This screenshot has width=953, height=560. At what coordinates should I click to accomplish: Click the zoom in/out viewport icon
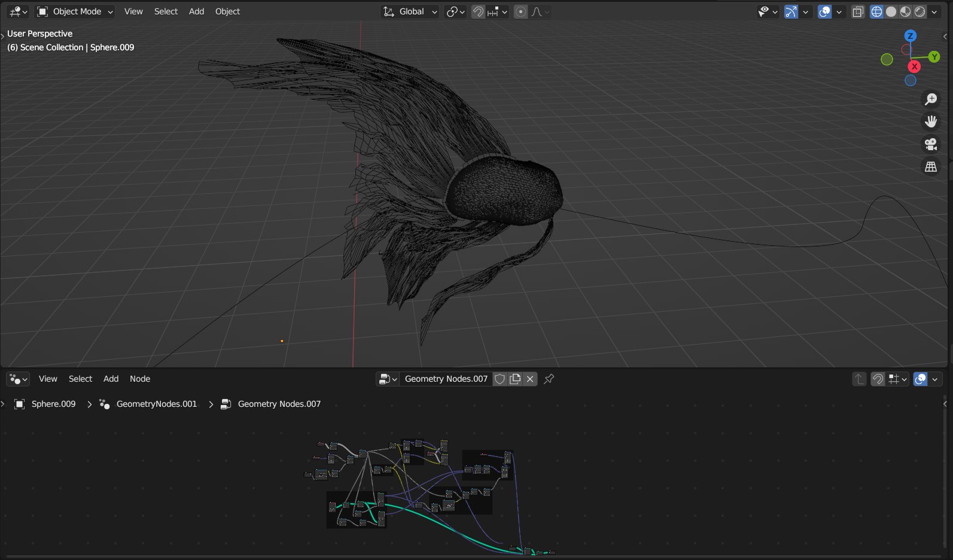point(931,99)
